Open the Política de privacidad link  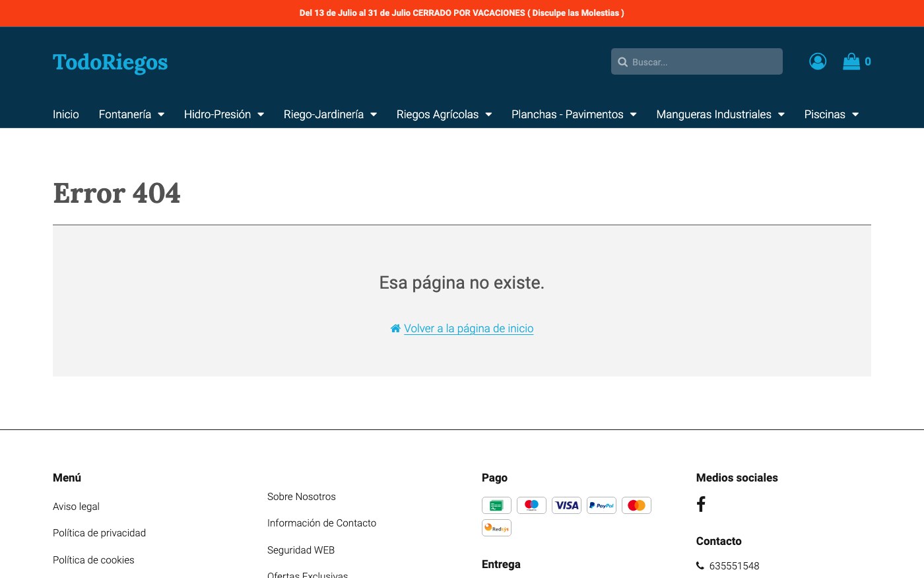pyautogui.click(x=99, y=533)
